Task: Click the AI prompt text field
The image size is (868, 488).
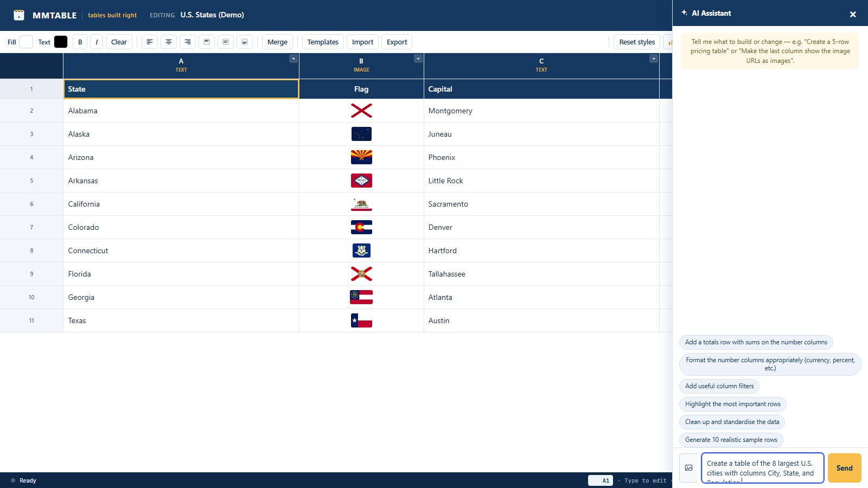Action: pyautogui.click(x=762, y=468)
